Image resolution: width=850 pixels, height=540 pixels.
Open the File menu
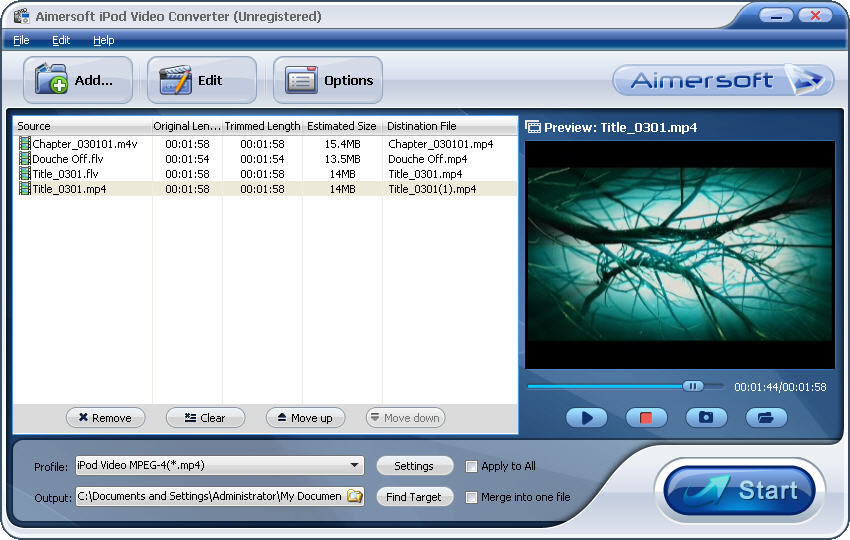tap(21, 40)
